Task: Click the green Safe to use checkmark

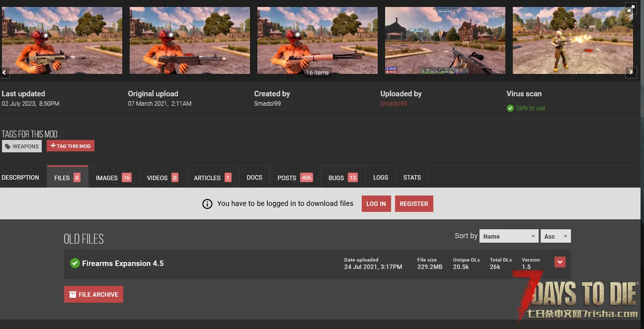Action: click(510, 108)
